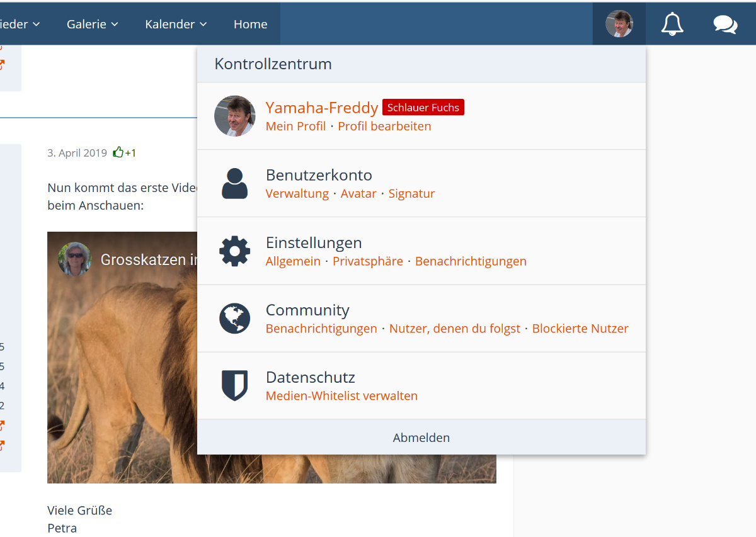
Task: Open the Home menu item
Action: (x=250, y=24)
